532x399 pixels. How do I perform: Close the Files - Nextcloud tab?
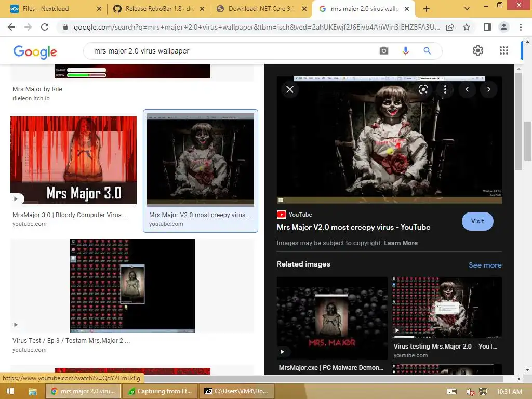[x=99, y=9]
